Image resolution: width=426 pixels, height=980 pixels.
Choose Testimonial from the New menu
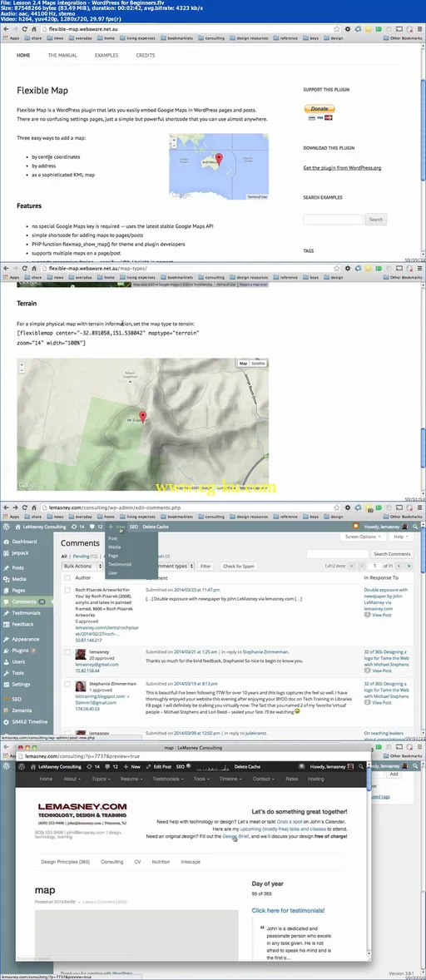pos(119,564)
